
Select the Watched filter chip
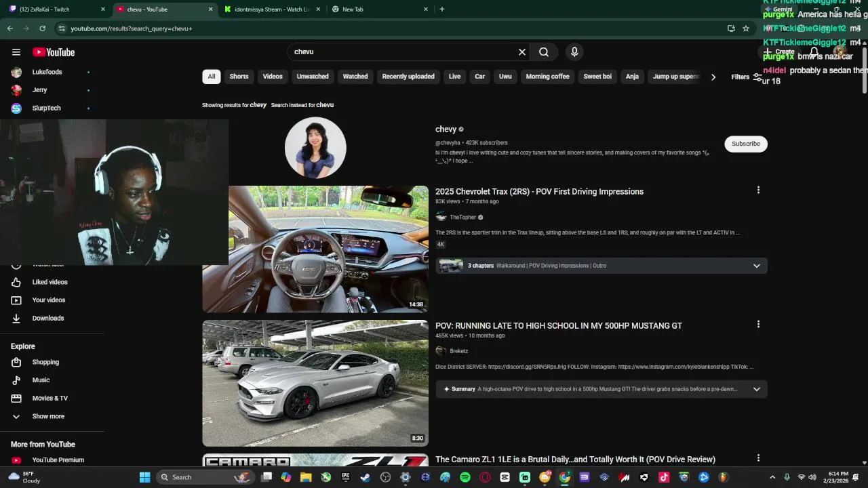(x=355, y=77)
